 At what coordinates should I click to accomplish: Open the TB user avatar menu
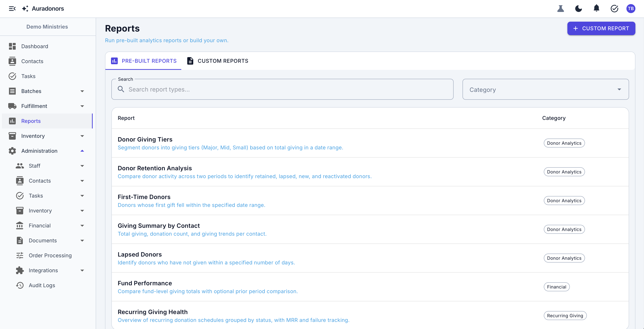click(x=631, y=9)
